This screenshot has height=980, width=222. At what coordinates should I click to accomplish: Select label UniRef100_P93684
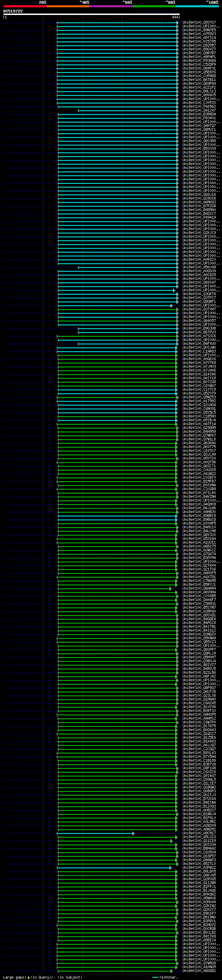click(199, 60)
